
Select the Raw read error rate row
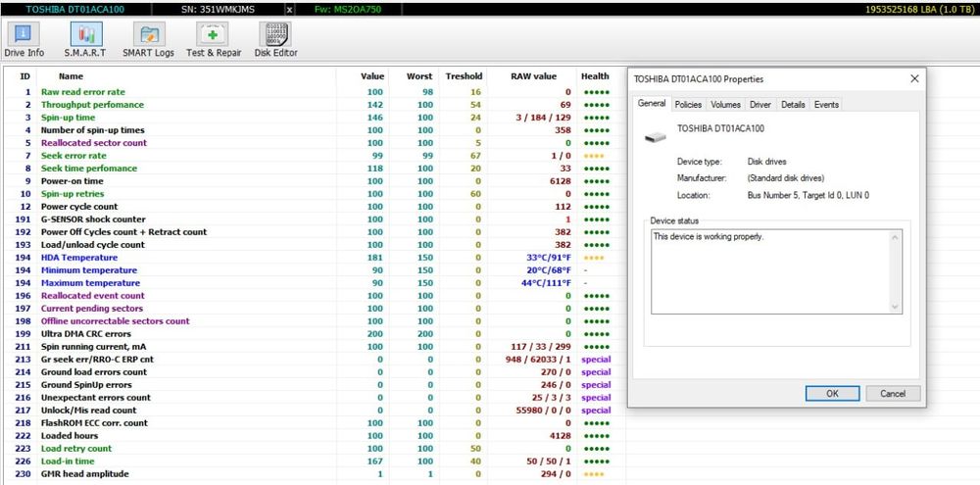point(315,92)
